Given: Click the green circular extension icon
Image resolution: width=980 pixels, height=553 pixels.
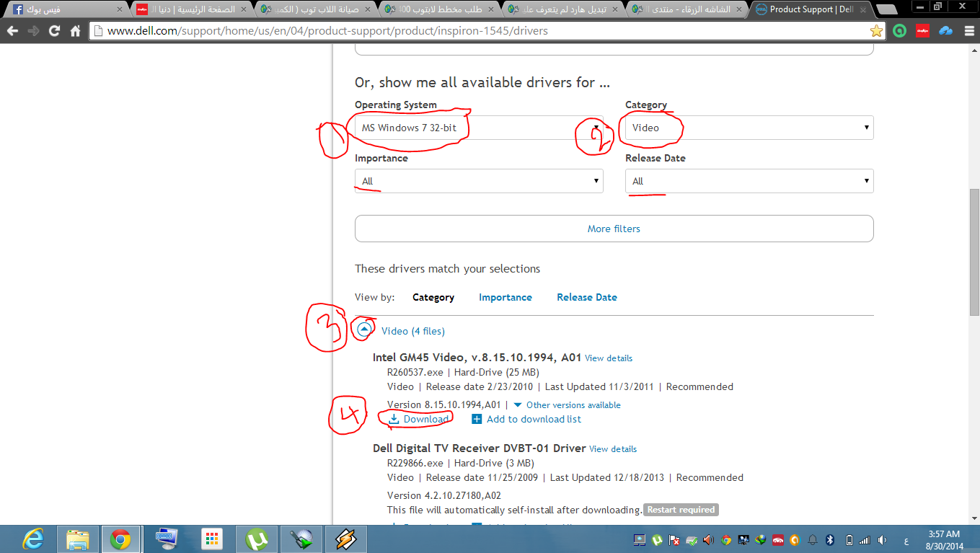Looking at the screenshot, I should coord(899,31).
